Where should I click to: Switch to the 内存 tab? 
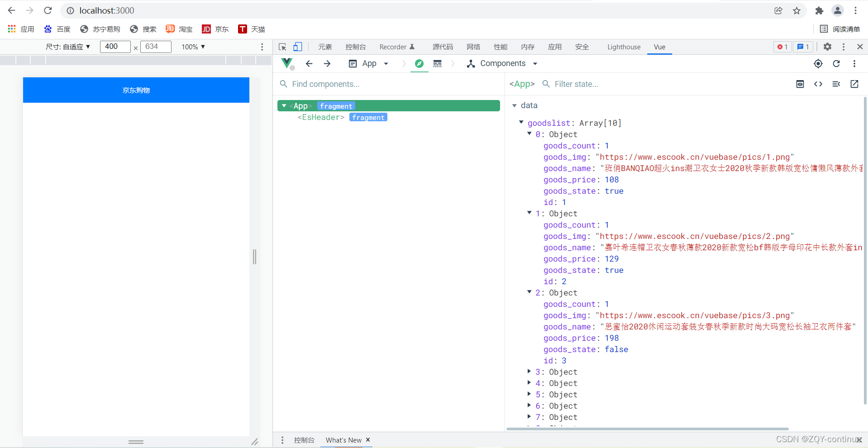point(528,47)
